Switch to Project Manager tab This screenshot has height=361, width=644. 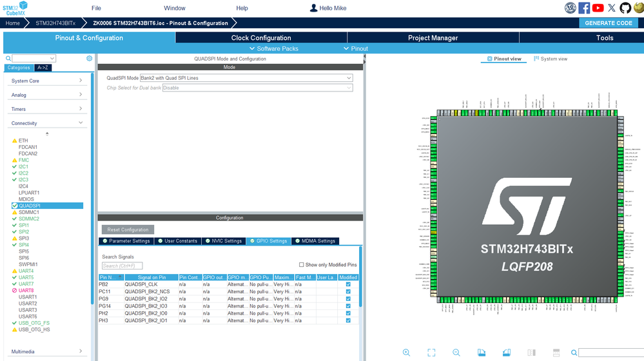coord(433,38)
